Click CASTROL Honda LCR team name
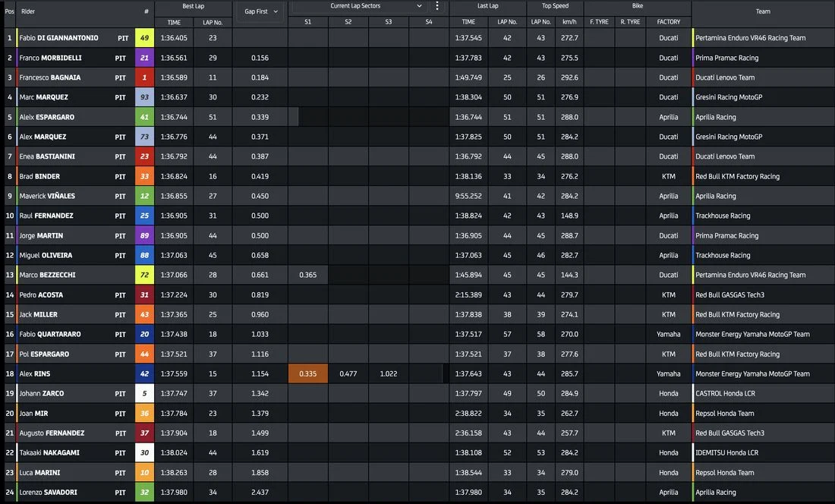The image size is (835, 504). tap(725, 393)
